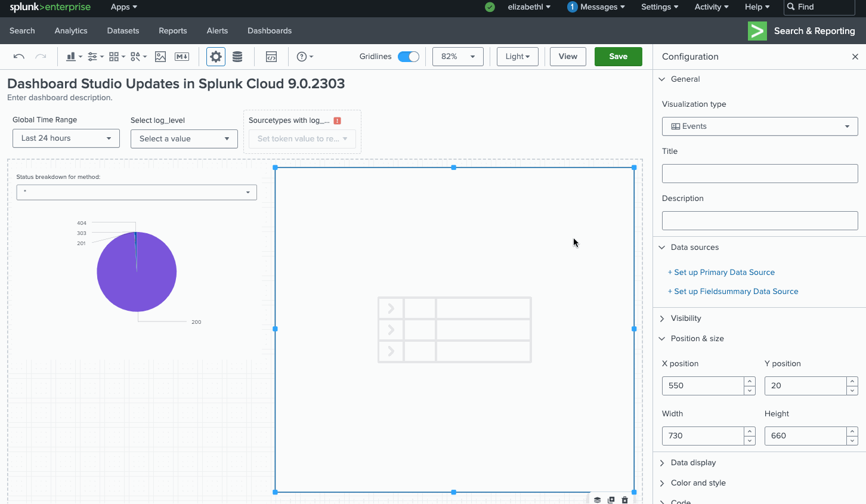Viewport: 866px width, 504px height.
Task: Open the add input menu
Action: [x=95, y=57]
